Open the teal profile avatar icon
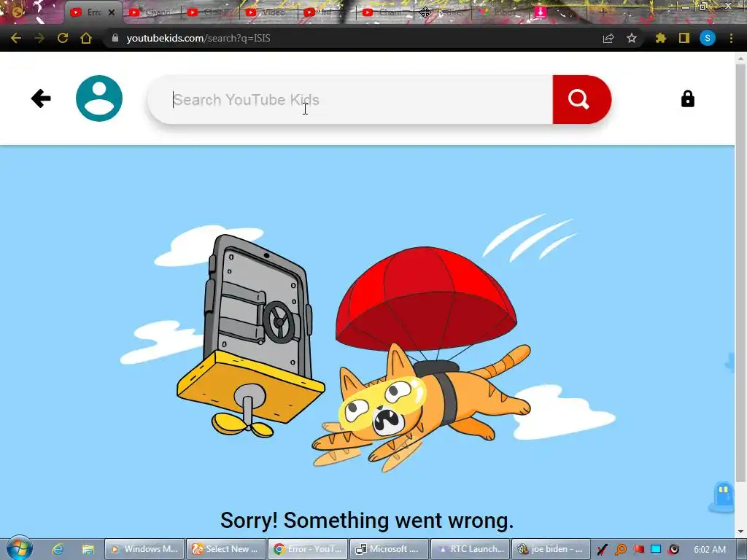The height and width of the screenshot is (560, 747). coord(99,98)
